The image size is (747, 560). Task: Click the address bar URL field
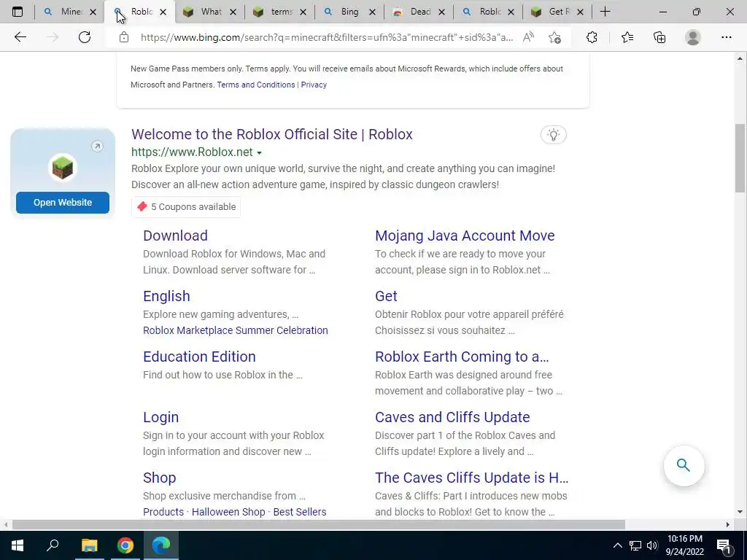click(x=327, y=37)
